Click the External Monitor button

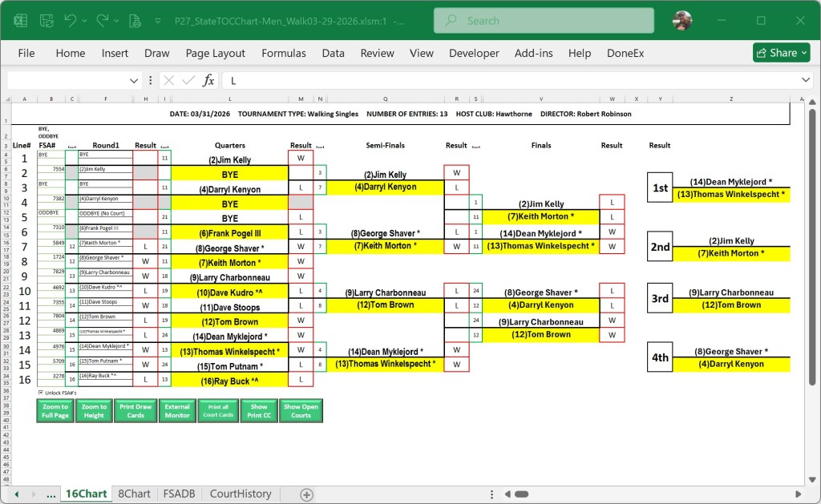[x=177, y=411]
